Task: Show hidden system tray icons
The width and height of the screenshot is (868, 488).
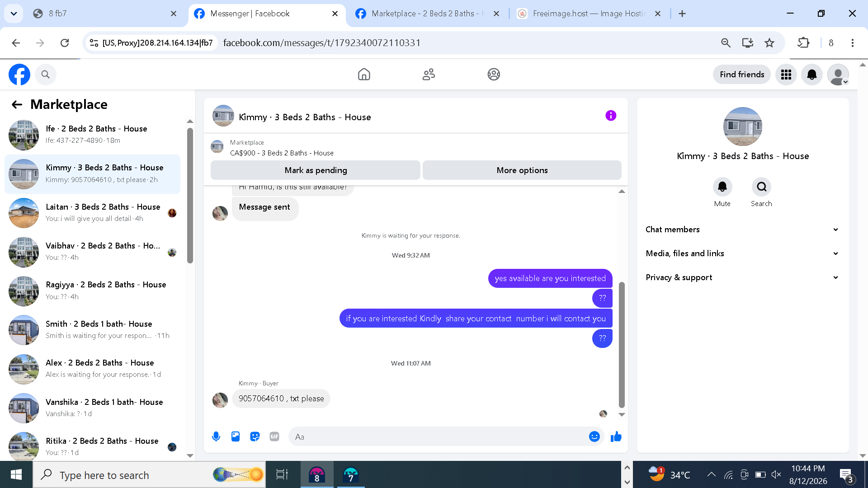Action: point(711,474)
